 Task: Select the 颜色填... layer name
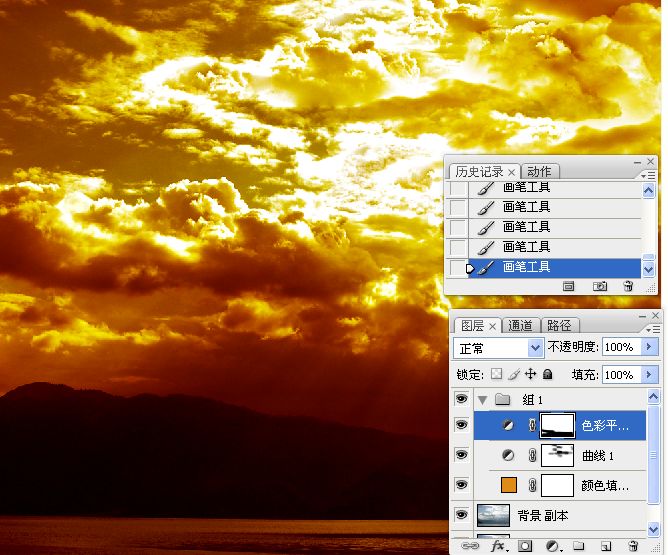coord(605,485)
